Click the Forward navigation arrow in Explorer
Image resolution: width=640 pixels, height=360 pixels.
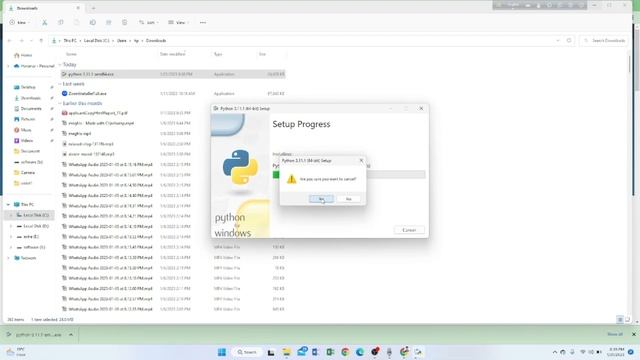(x=21, y=40)
